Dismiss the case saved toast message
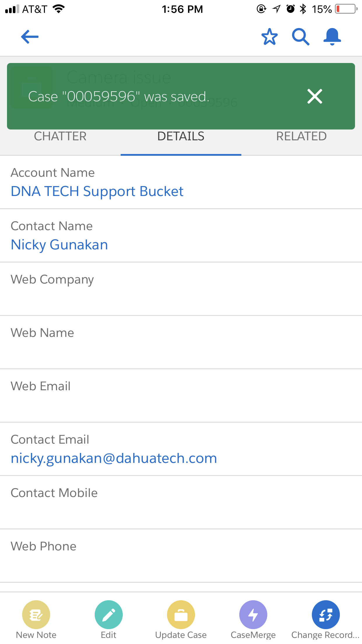 coord(314,97)
